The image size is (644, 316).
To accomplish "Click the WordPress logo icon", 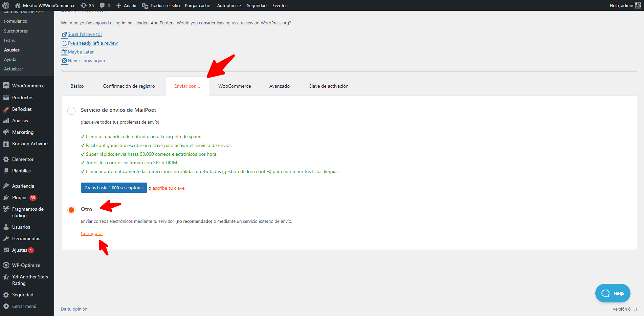I will [x=6, y=5].
